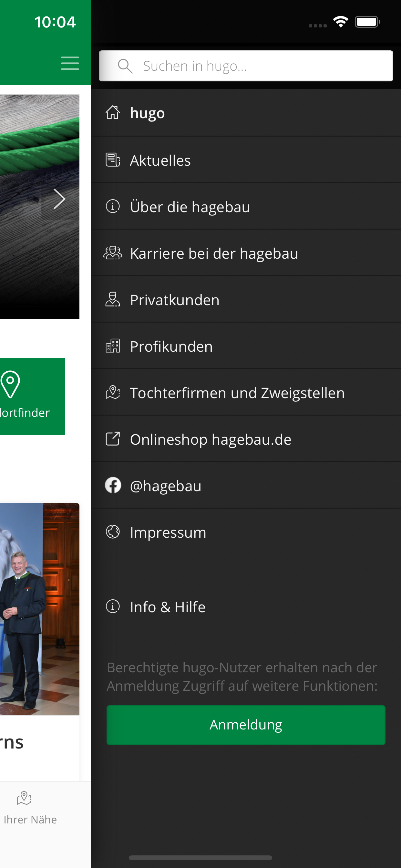401x868 pixels.
Task: Open the news photo of the man in the suit
Action: click(x=39, y=609)
